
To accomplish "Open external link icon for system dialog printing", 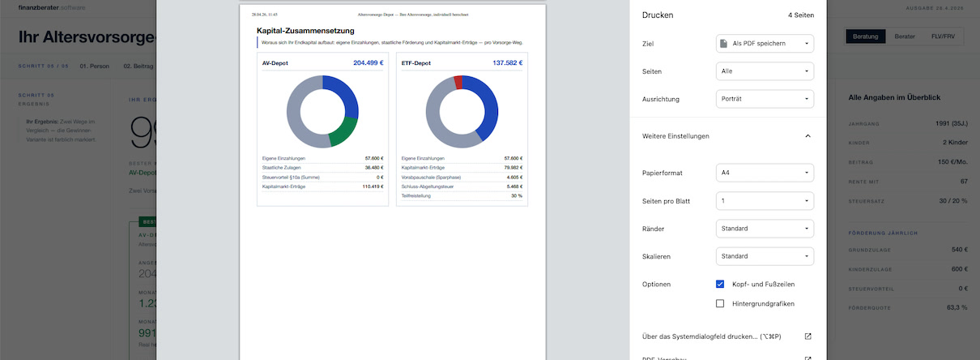I will coord(807,336).
